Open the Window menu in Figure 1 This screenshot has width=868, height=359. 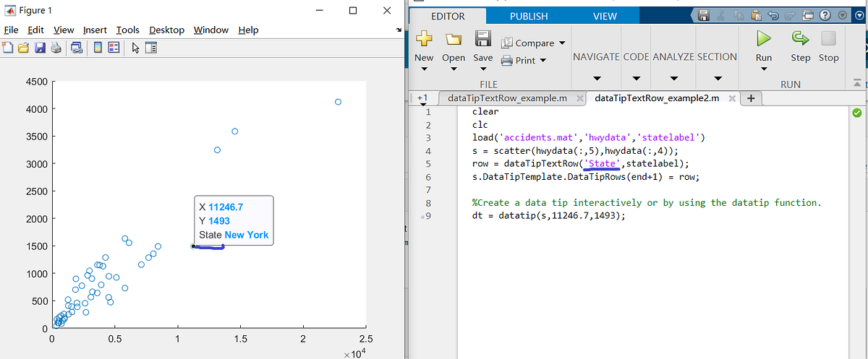pos(211,30)
